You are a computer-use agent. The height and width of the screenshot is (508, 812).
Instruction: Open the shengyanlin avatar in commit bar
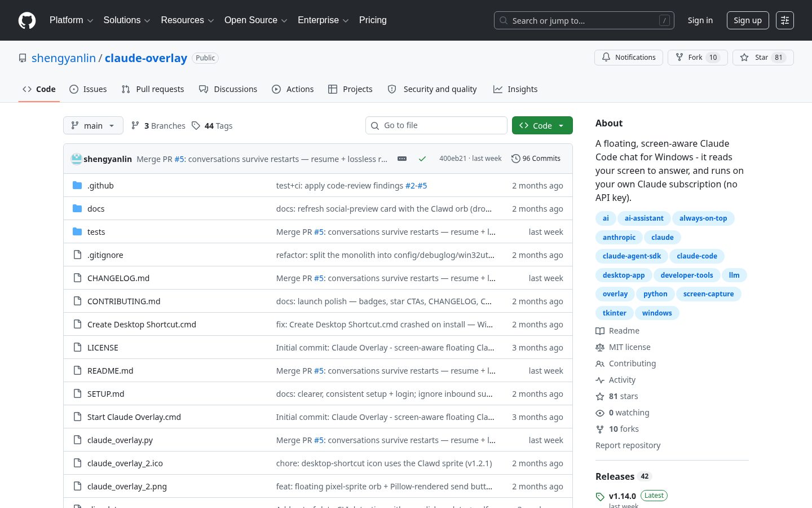(76, 159)
